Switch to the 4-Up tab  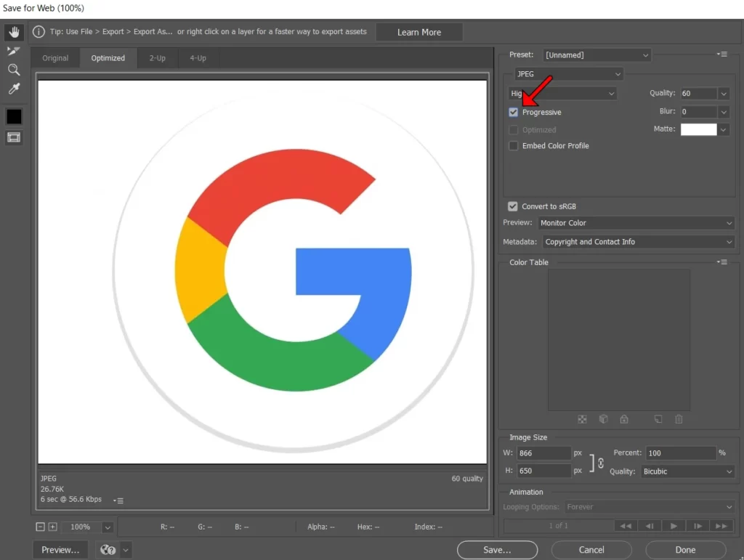(198, 58)
